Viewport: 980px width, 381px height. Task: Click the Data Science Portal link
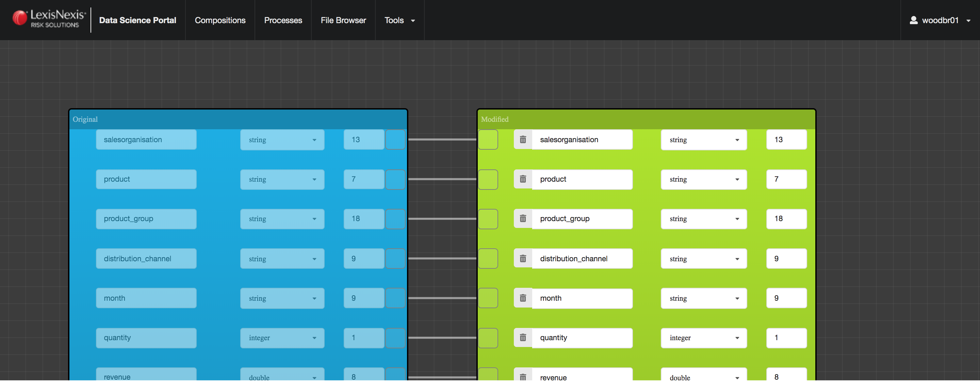137,20
